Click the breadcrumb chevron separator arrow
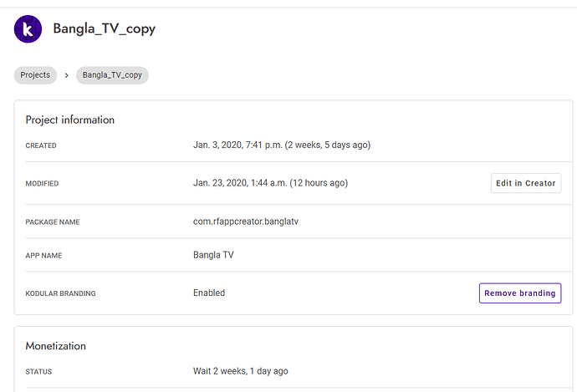577x392 pixels. tap(67, 75)
